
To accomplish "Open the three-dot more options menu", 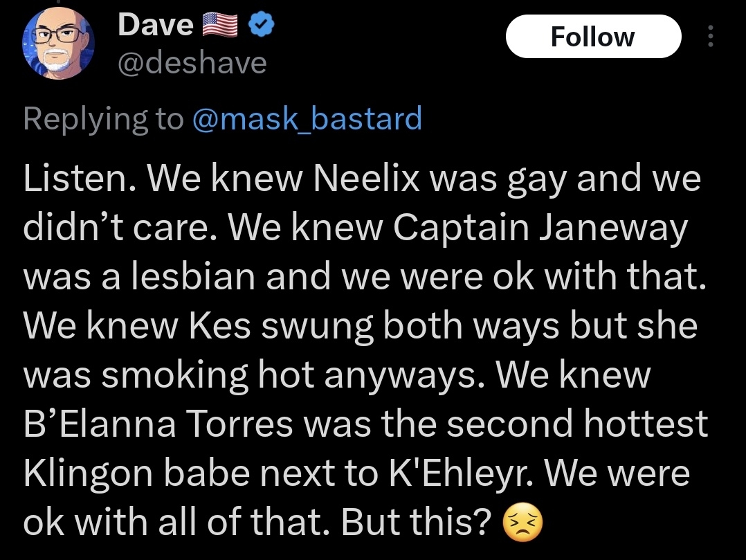I will click(x=709, y=36).
